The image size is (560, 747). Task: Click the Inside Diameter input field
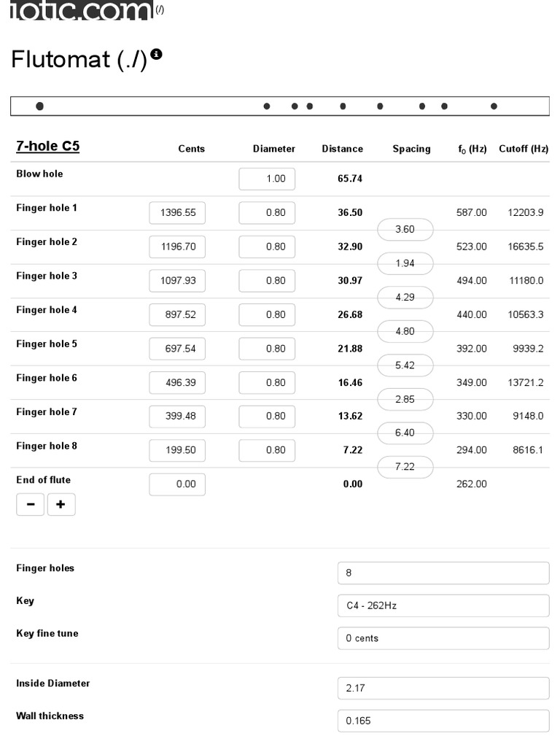click(443, 688)
